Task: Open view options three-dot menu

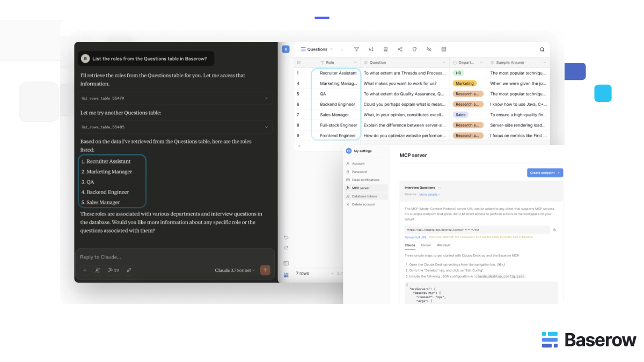Action: click(x=341, y=49)
